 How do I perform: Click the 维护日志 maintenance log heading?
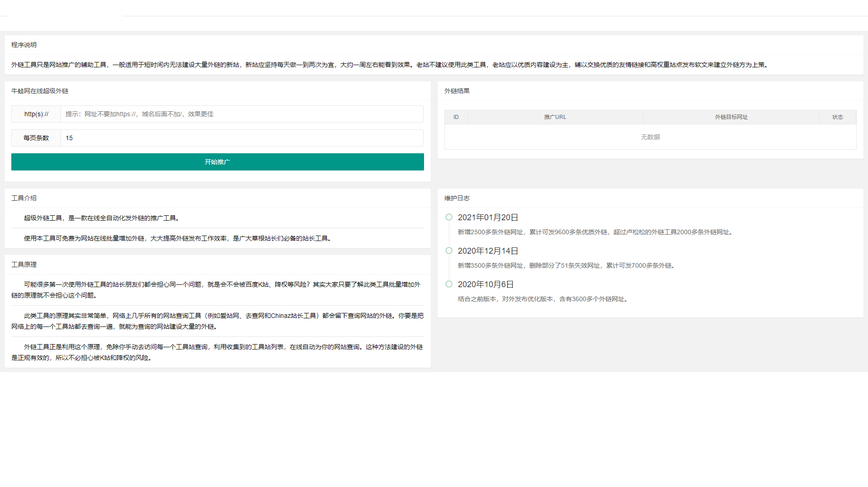pos(457,198)
